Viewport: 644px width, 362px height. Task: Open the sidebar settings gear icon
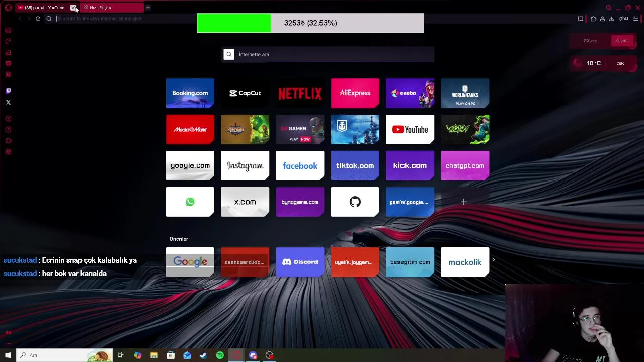click(x=8, y=152)
